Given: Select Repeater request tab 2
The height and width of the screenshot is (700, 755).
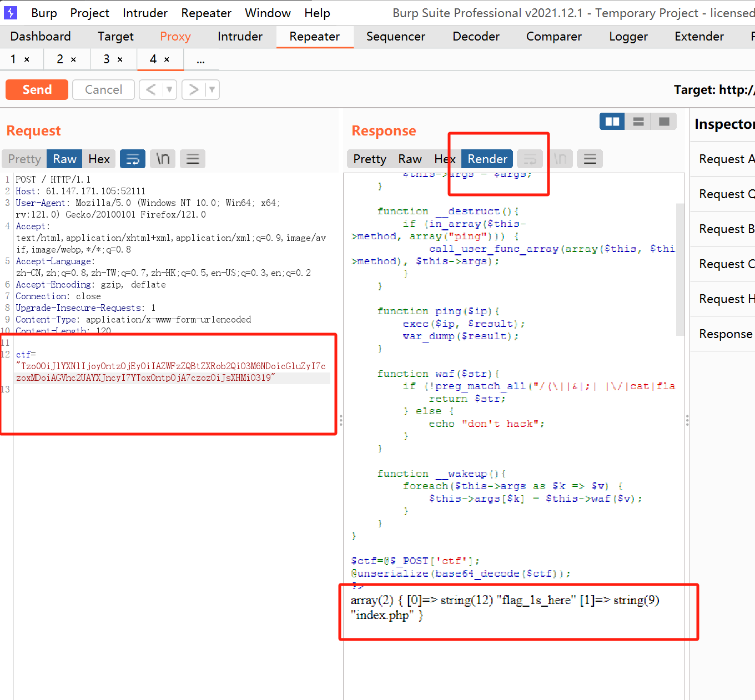Looking at the screenshot, I should [x=60, y=59].
